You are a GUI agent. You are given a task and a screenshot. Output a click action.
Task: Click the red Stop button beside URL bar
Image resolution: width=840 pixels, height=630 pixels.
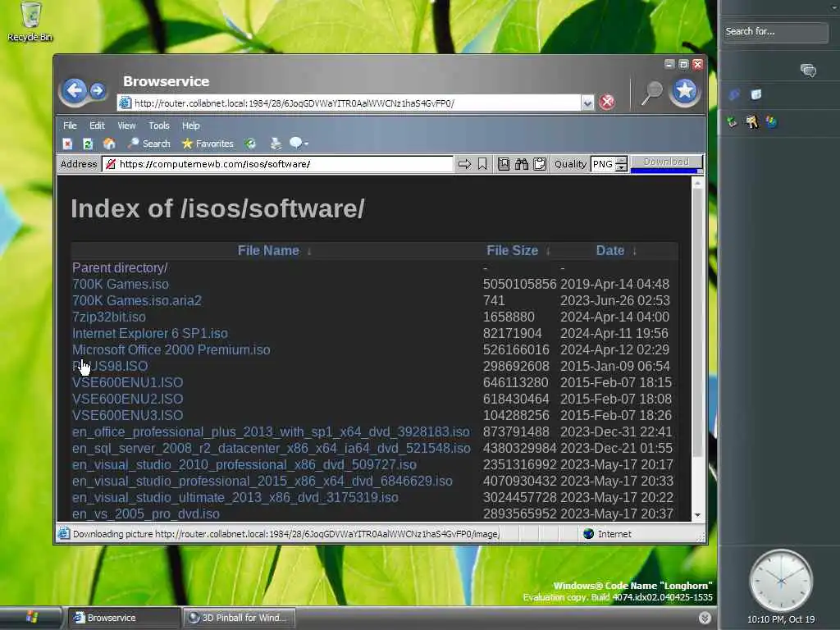pos(607,102)
